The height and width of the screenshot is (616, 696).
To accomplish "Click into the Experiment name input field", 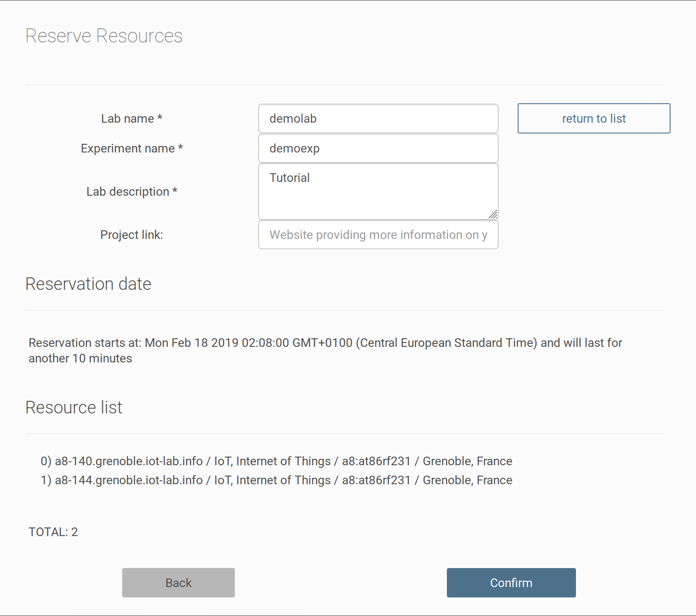I will click(378, 148).
